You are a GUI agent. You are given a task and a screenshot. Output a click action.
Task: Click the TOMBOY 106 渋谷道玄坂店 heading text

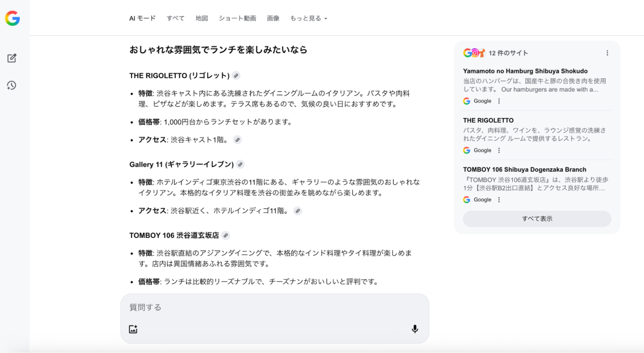click(174, 235)
